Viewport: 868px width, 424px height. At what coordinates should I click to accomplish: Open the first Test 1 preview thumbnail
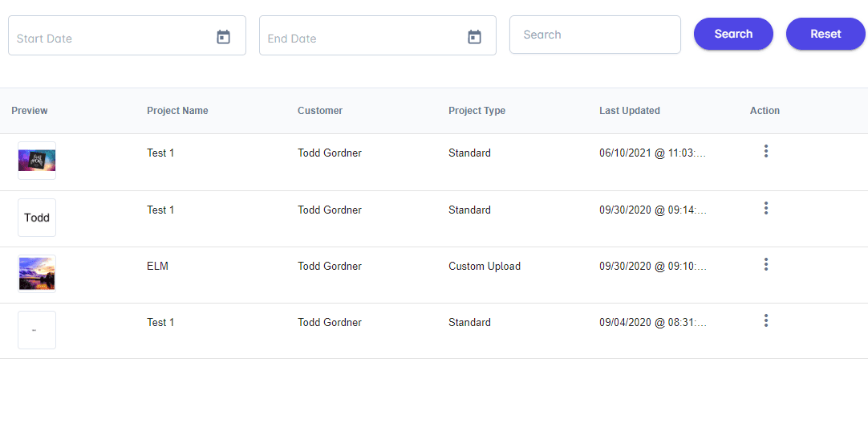[x=37, y=161]
